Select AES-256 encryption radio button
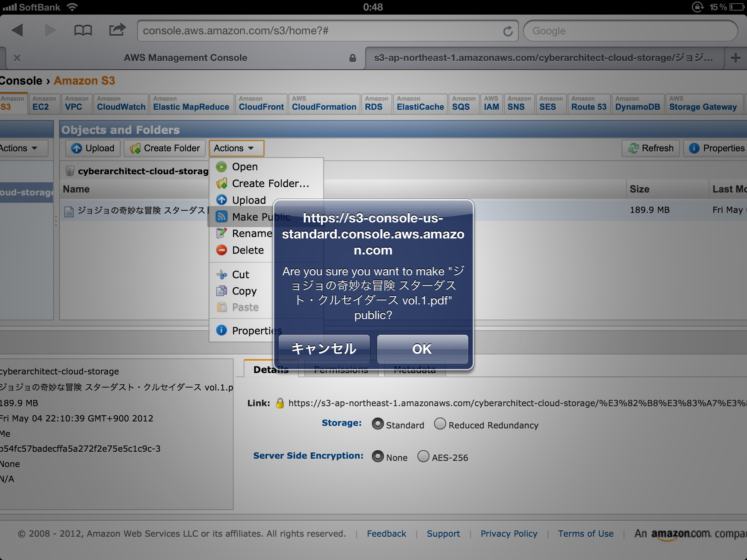The width and height of the screenshot is (747, 560). (x=423, y=456)
